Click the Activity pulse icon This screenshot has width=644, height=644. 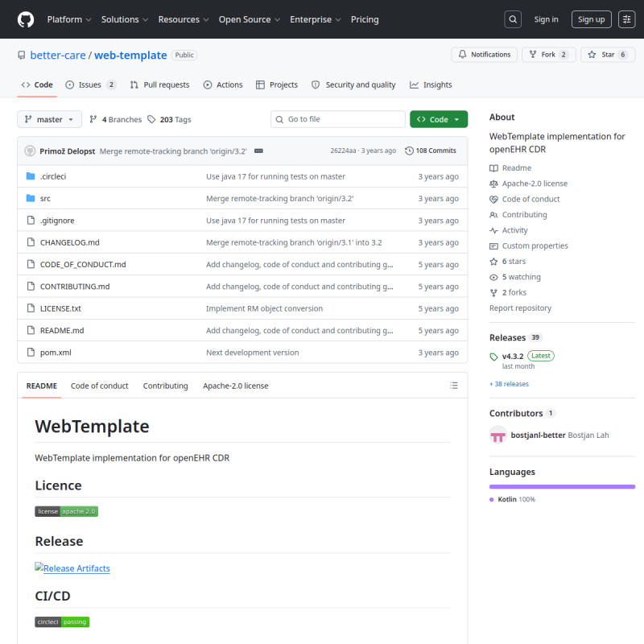coord(493,230)
